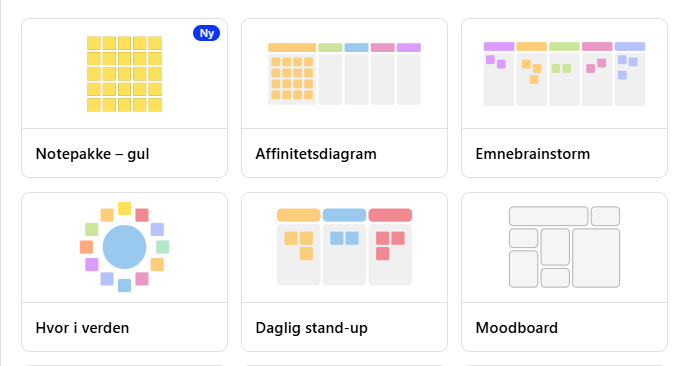Select the Emnebrainstorm template title
This screenshot has width=682, height=366.
(x=532, y=154)
